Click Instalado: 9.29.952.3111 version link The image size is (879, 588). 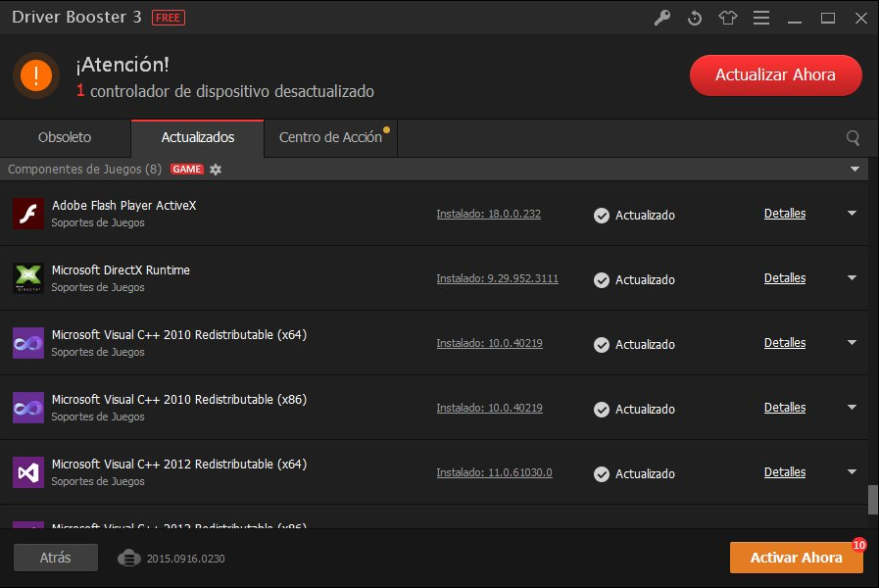(x=497, y=278)
